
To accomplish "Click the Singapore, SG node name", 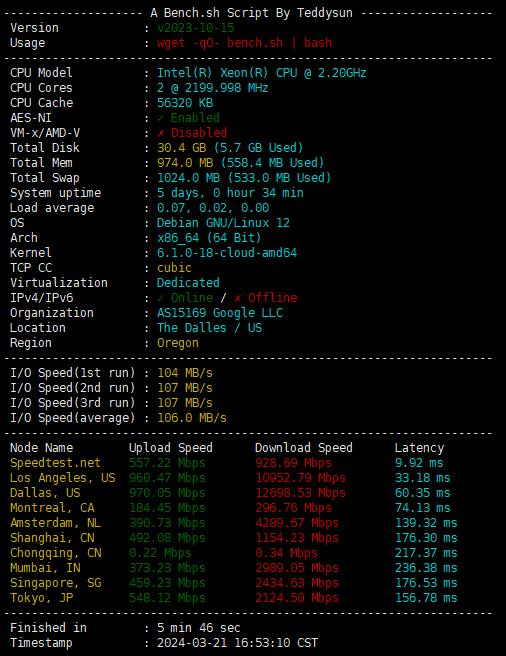I will click(x=55, y=583).
